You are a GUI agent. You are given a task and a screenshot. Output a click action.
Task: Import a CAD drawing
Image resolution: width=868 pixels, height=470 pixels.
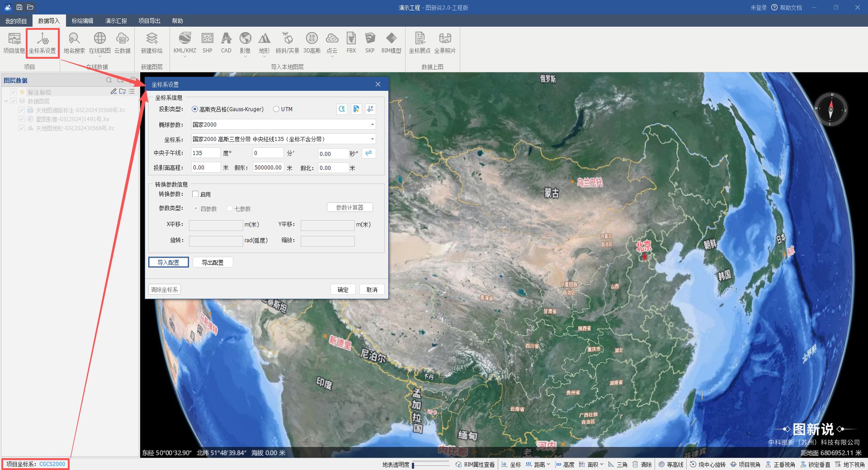pos(226,43)
